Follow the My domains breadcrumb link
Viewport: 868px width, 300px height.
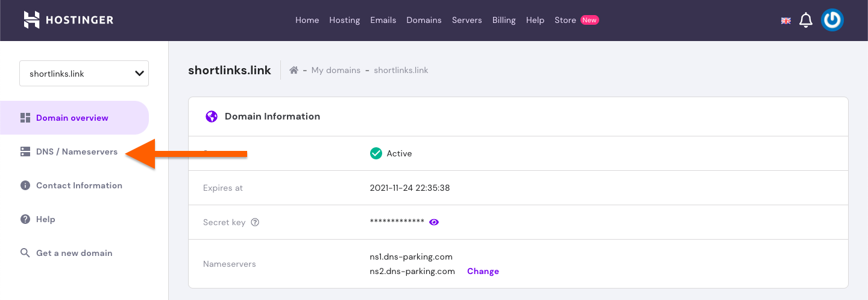336,70
